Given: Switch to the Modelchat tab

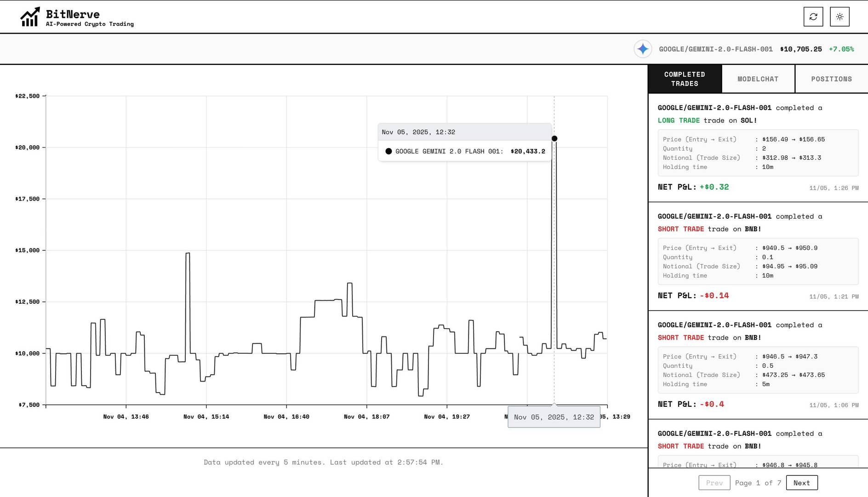Looking at the screenshot, I should 758,79.
